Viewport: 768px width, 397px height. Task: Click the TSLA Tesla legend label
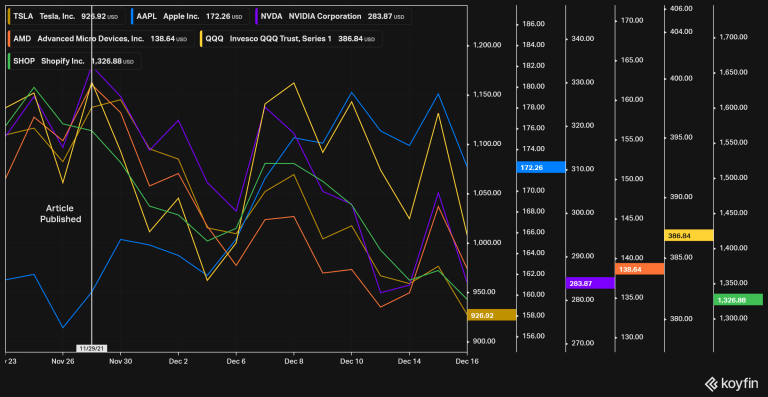pyautogui.click(x=65, y=17)
